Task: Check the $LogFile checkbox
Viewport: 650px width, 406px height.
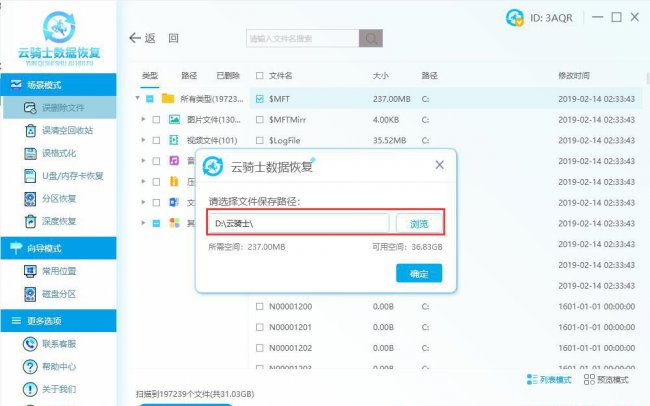Action: click(x=260, y=141)
